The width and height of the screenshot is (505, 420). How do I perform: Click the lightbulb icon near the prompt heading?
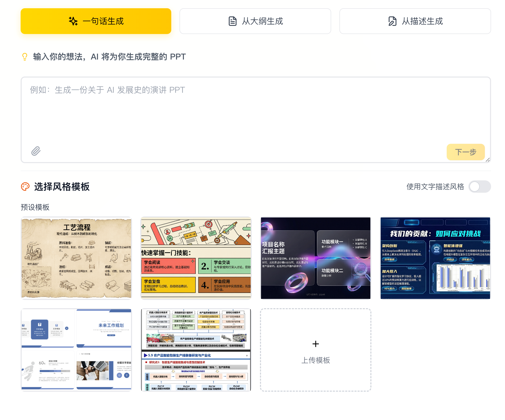coord(25,57)
